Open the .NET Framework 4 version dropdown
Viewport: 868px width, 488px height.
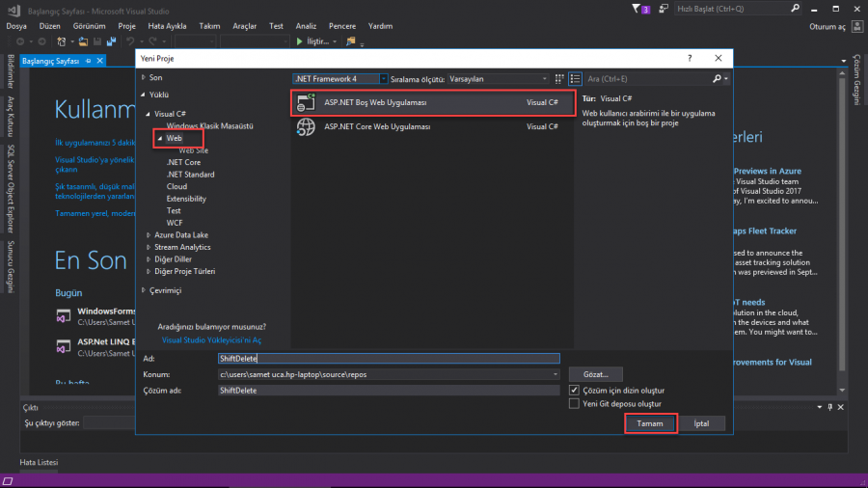[x=383, y=79]
